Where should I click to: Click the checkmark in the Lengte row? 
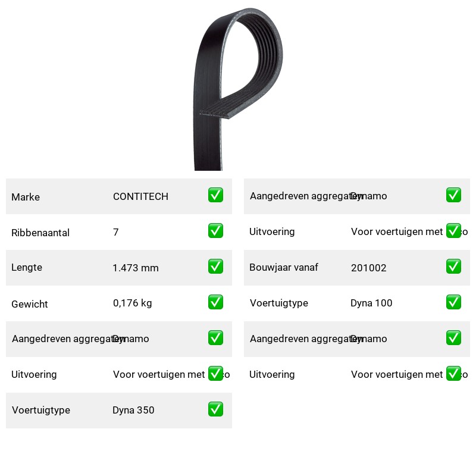(x=215, y=266)
